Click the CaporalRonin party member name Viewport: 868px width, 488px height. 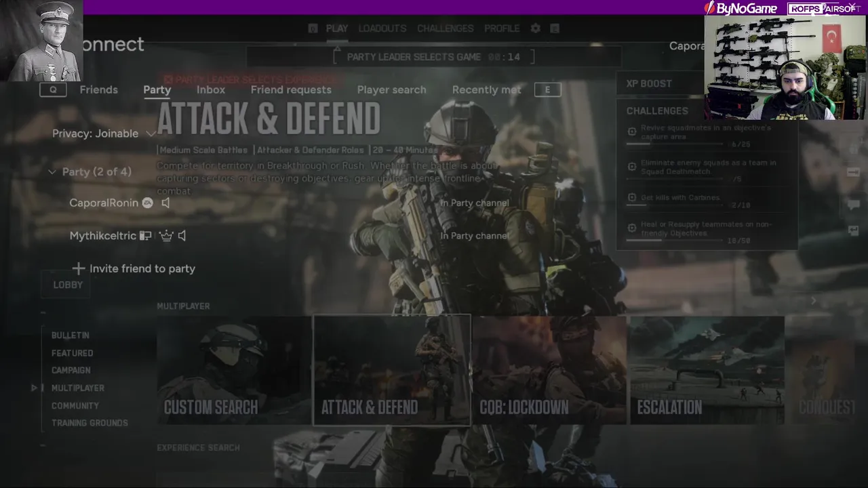[x=104, y=203]
